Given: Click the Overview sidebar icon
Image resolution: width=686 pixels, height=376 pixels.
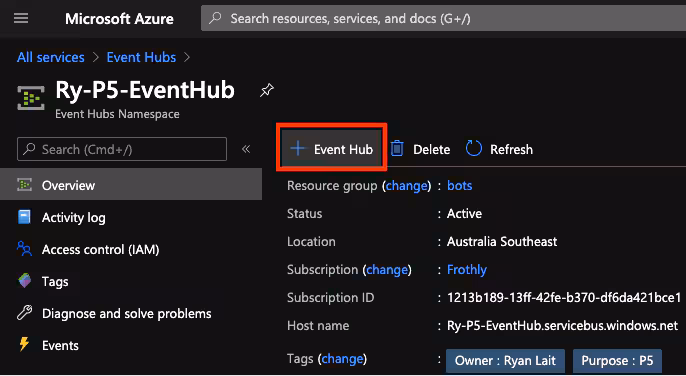Looking at the screenshot, I should (24, 185).
